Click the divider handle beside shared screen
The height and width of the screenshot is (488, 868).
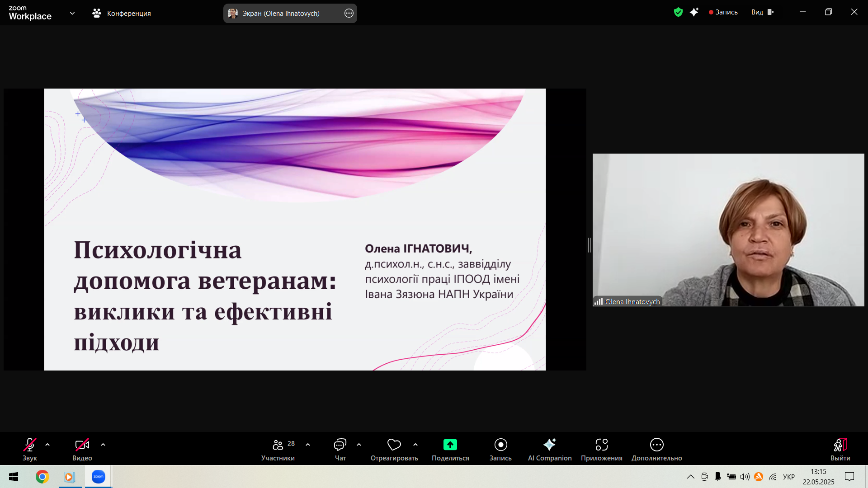click(590, 244)
